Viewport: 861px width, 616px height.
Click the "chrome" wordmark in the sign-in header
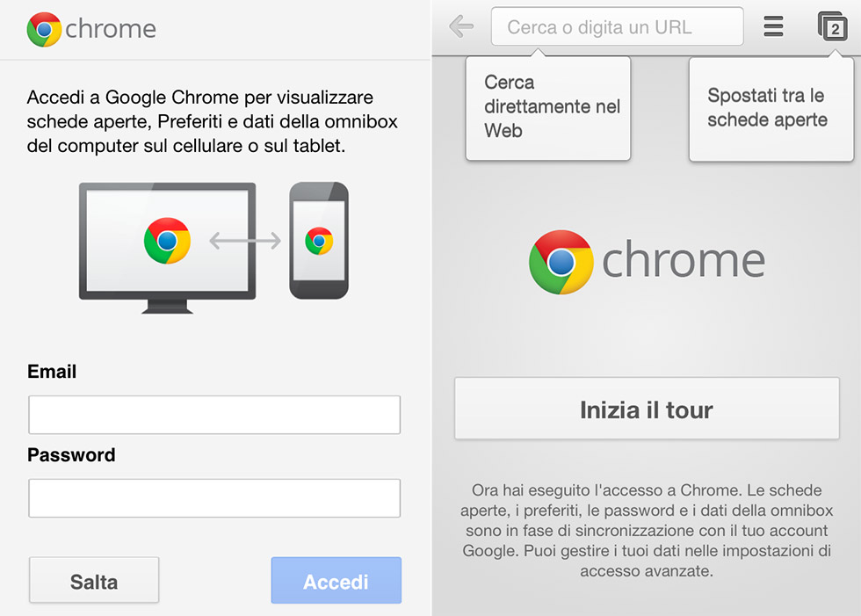pos(111,29)
